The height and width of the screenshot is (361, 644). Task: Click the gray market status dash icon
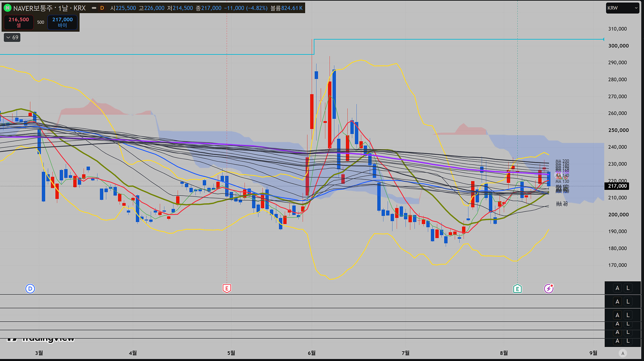click(x=94, y=8)
